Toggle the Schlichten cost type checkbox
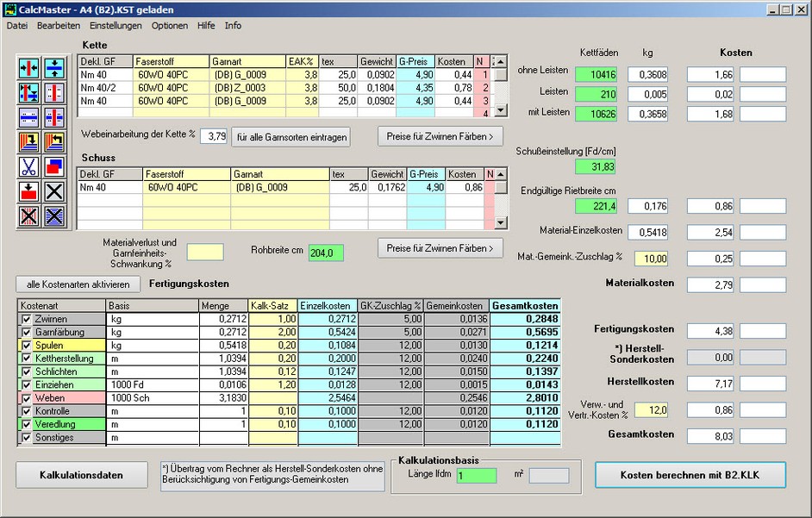The image size is (812, 518). tap(26, 371)
